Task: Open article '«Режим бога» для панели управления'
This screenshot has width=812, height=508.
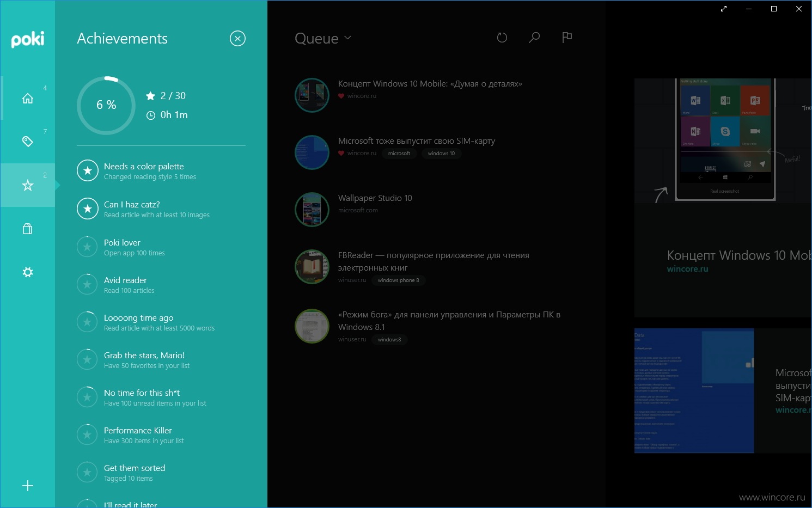Action: (449, 321)
